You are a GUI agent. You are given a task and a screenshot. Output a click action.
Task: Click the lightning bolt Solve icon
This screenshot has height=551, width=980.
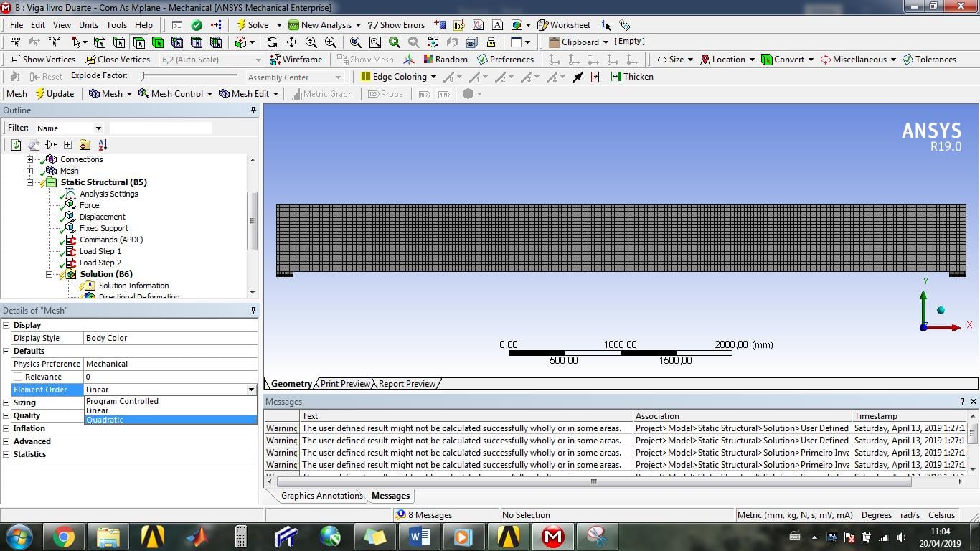click(242, 25)
